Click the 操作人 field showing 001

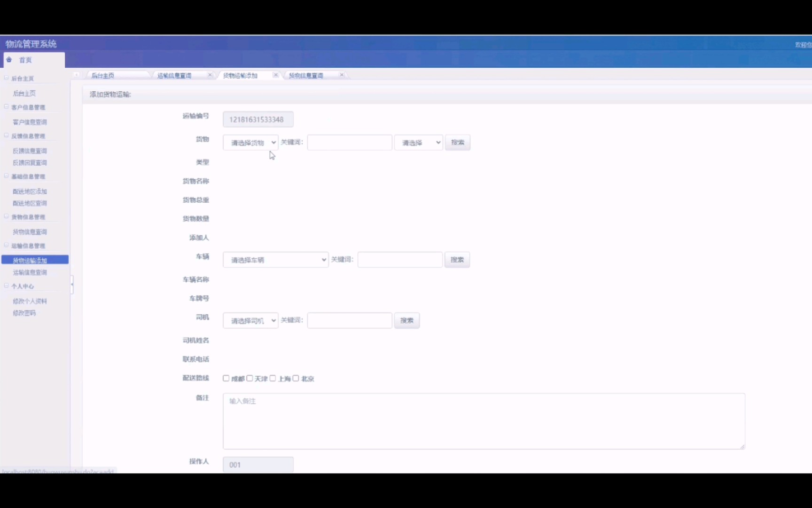coord(258,465)
